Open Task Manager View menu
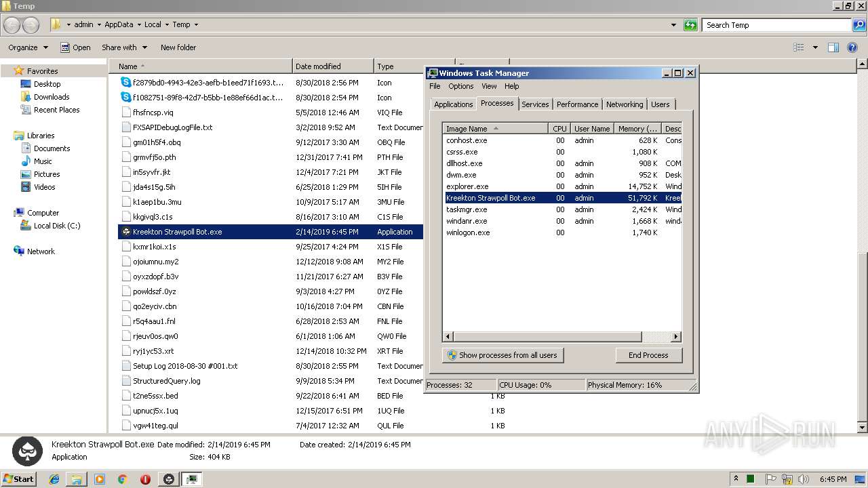Screen dimensions: 868x488 tap(489, 86)
